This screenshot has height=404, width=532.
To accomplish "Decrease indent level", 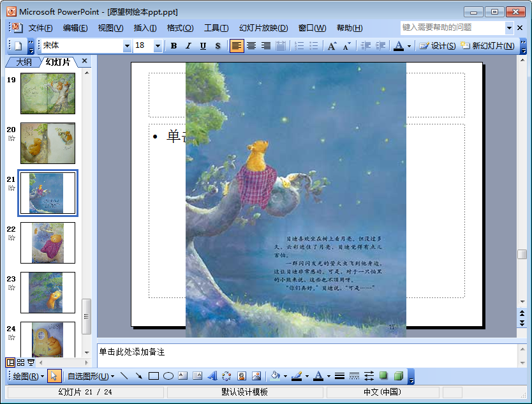I will coord(366,46).
